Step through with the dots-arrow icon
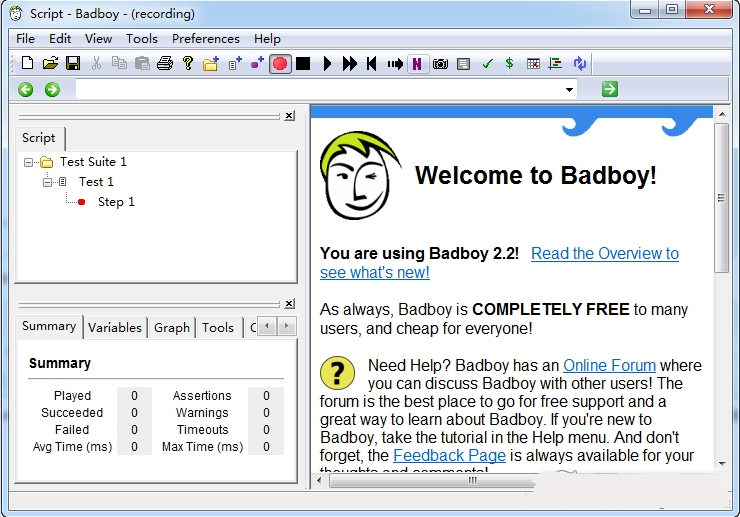740x517 pixels. pos(395,64)
